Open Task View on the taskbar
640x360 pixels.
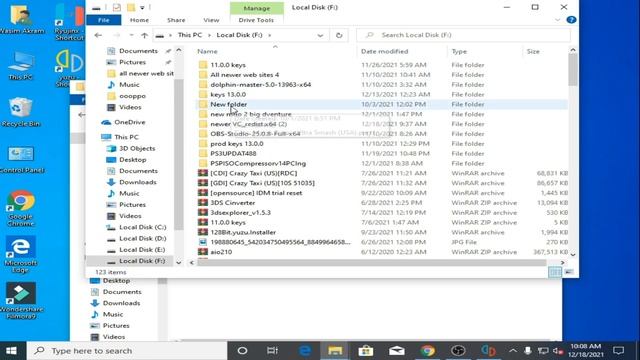pos(272,351)
